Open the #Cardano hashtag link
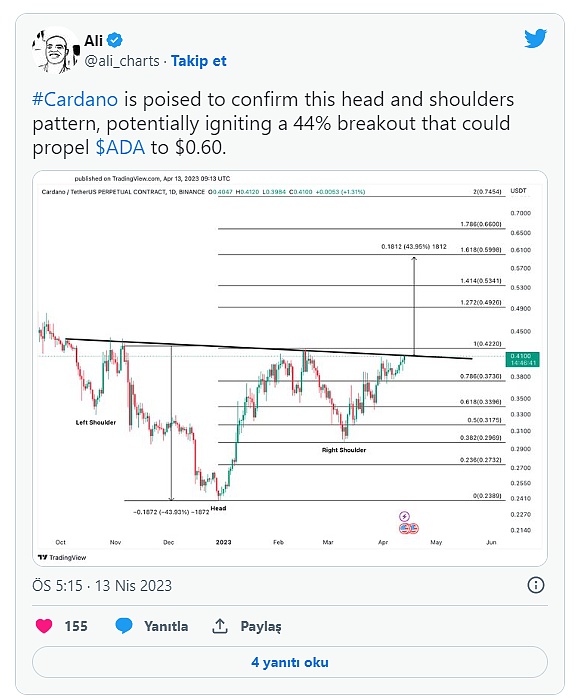 75,99
